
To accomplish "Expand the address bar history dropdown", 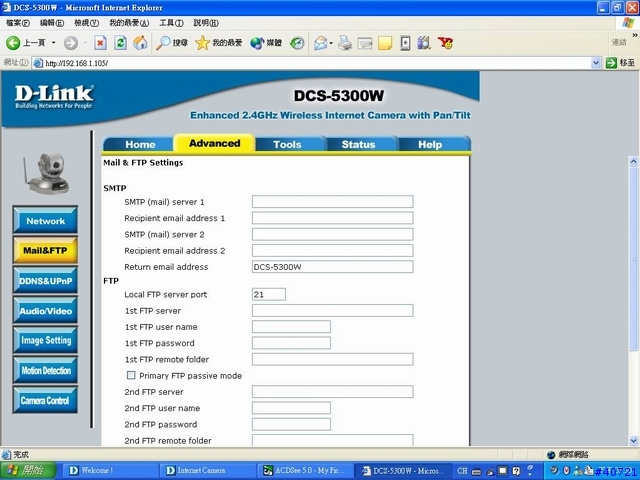I will click(596, 63).
